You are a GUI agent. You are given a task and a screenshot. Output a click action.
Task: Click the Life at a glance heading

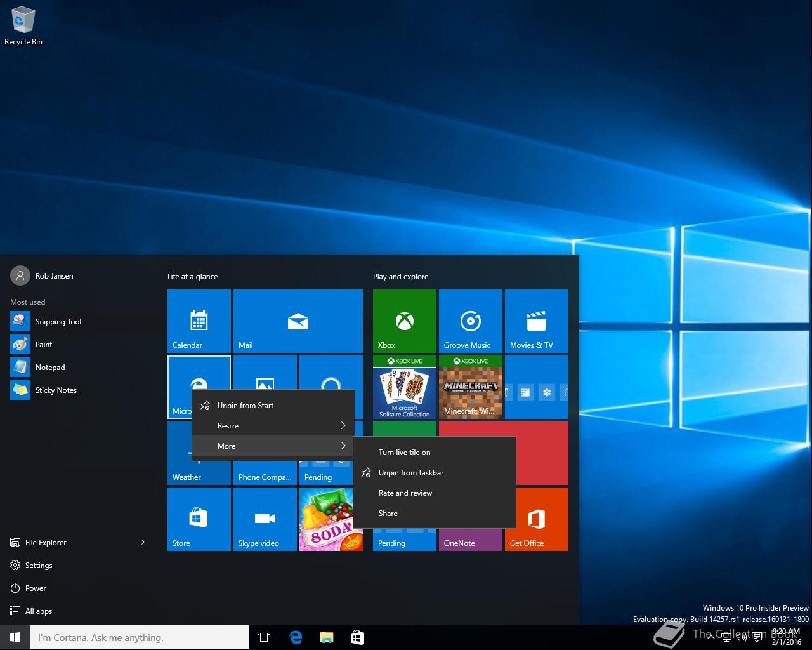coord(192,277)
